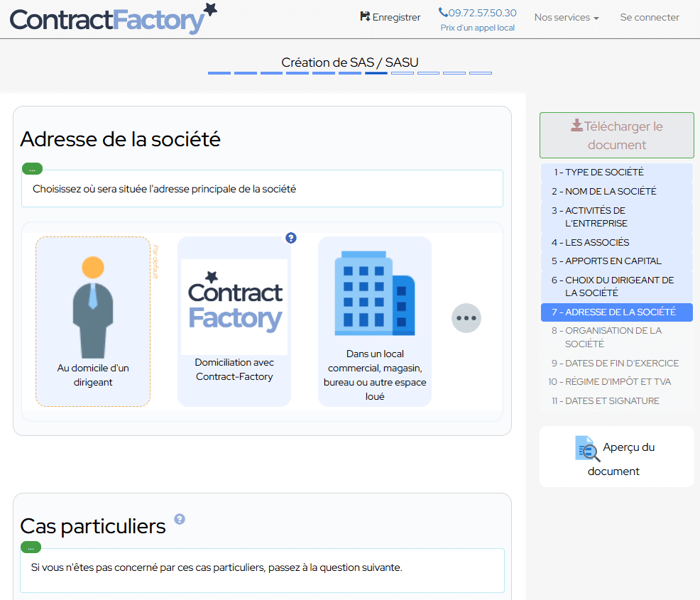Select Au domicile d'un dirigeant option
700x600 pixels.
pyautogui.click(x=93, y=321)
